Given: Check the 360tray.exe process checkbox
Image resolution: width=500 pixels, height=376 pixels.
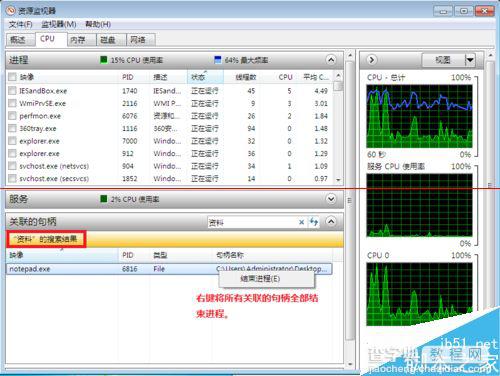Looking at the screenshot, I should [12, 128].
